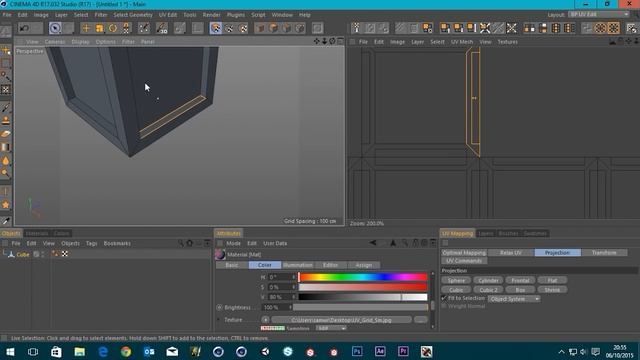Click the Box projection button
The image size is (640, 360).
click(520, 290)
